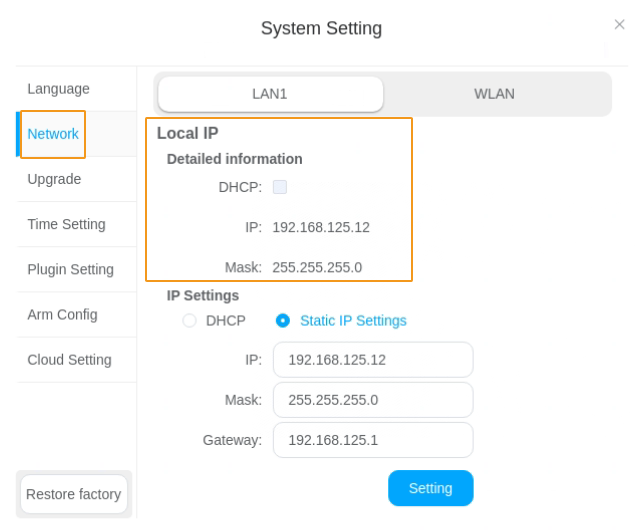Select the DHCP radio option in IP Settings
The width and height of the screenshot is (643, 530).
189,321
